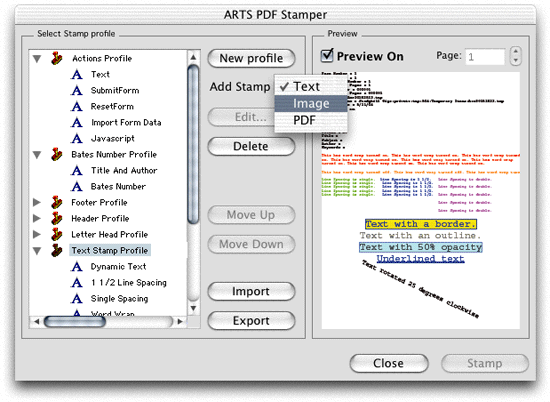The image size is (550, 402).
Task: Toggle the Preview On checkbox
Action: coord(327,56)
